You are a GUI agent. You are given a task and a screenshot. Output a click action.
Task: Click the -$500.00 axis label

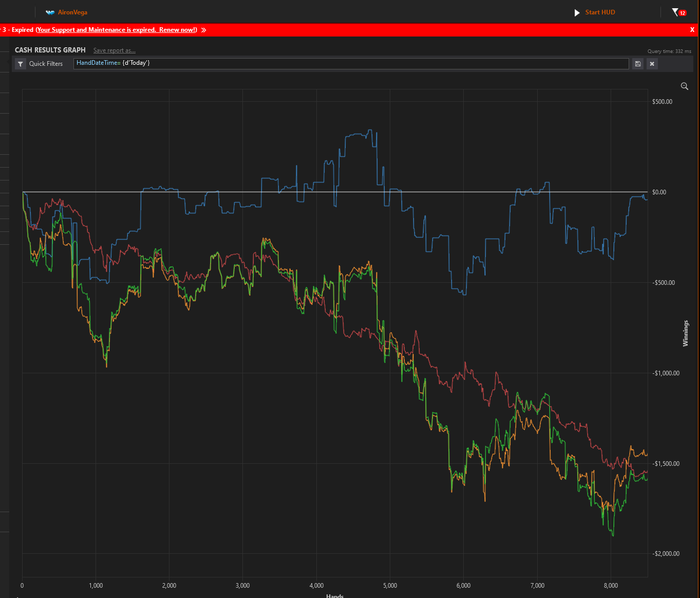(x=663, y=282)
